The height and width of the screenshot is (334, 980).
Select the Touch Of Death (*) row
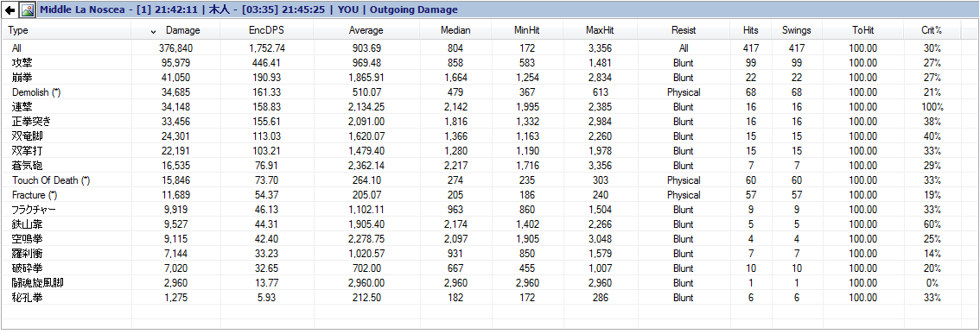click(490, 180)
